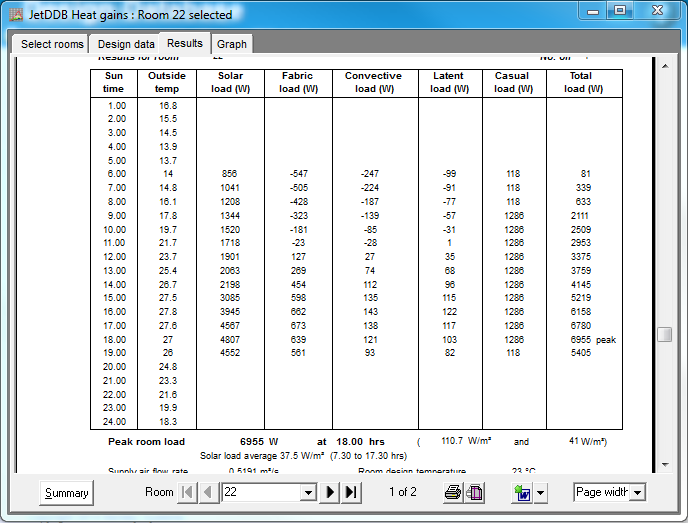Select Sun time 18.00 row cell
The width and height of the screenshot is (688, 523).
pos(115,340)
